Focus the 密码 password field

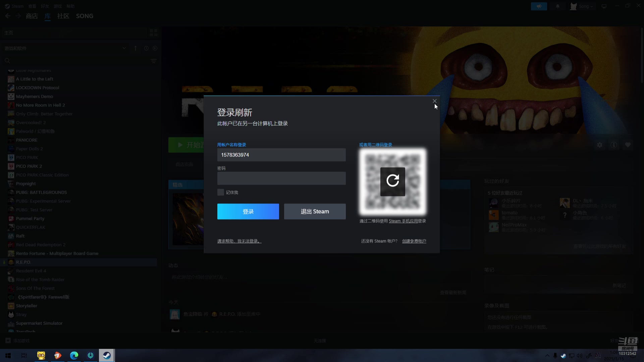coord(281,178)
